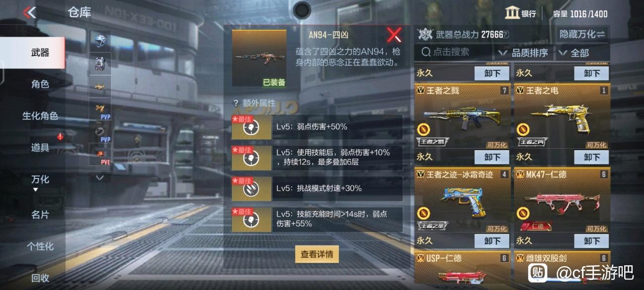644x290 pixels.
Task: Open the 道具 tab
Action: (x=40, y=148)
